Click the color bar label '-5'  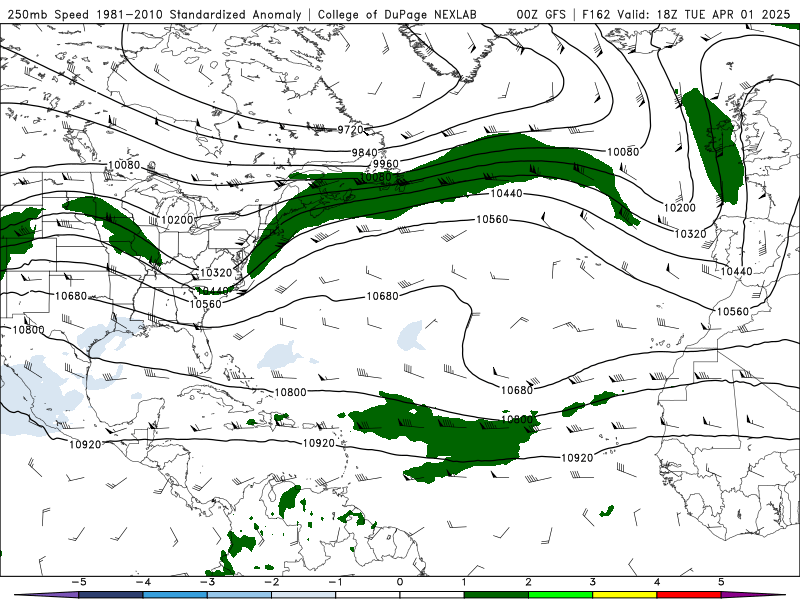pos(79,582)
